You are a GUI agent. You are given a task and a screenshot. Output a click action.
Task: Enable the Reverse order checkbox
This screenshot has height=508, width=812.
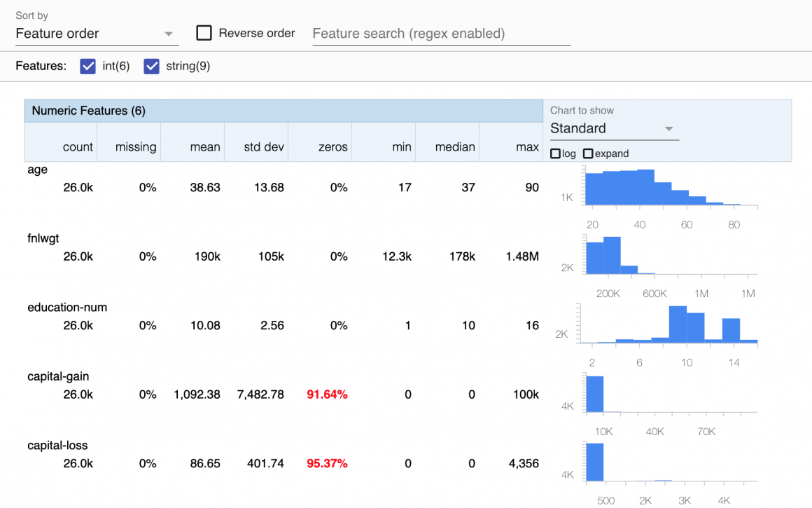(204, 33)
